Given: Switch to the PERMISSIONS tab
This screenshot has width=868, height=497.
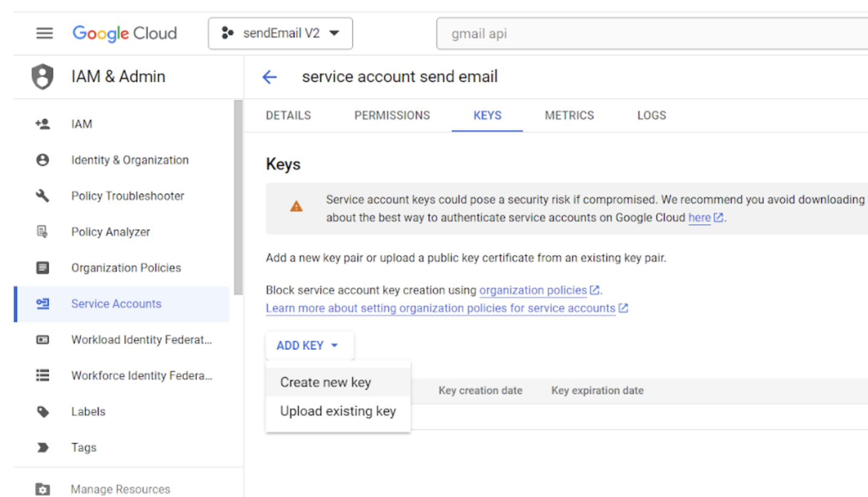Looking at the screenshot, I should pyautogui.click(x=392, y=115).
